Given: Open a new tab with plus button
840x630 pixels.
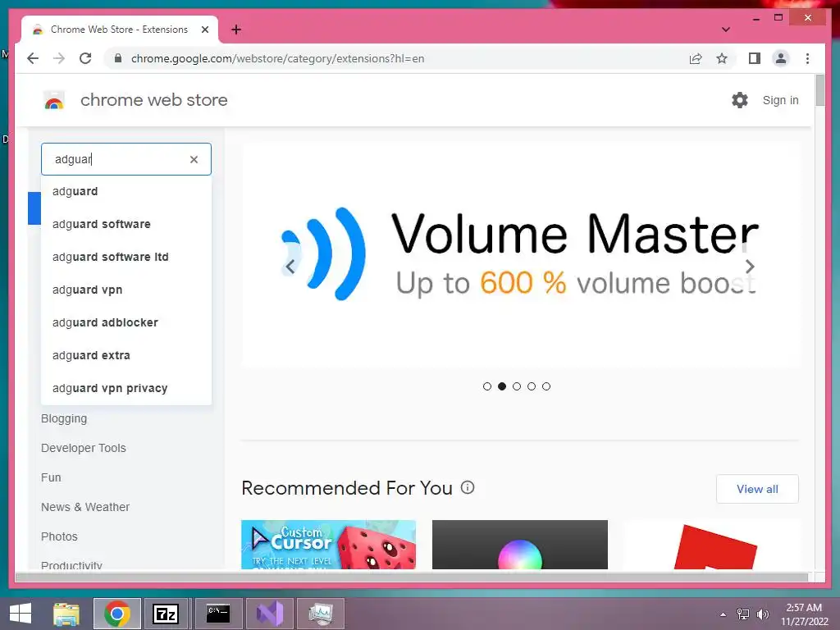Looking at the screenshot, I should click(x=236, y=30).
